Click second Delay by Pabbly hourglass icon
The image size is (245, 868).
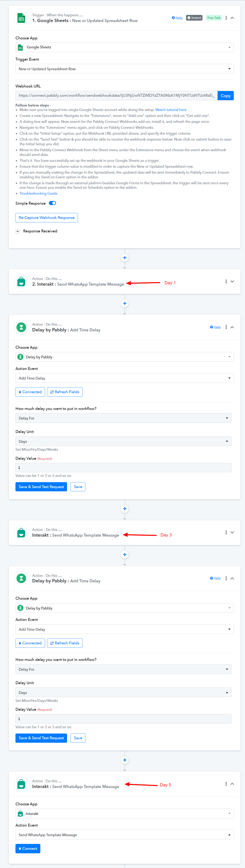(x=21, y=578)
